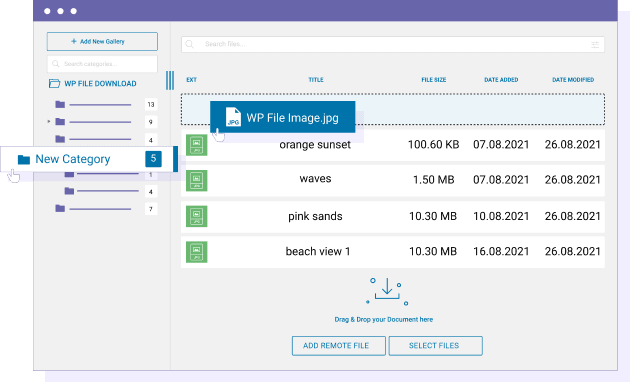
Task: Select the waves file title
Action: coord(315,179)
